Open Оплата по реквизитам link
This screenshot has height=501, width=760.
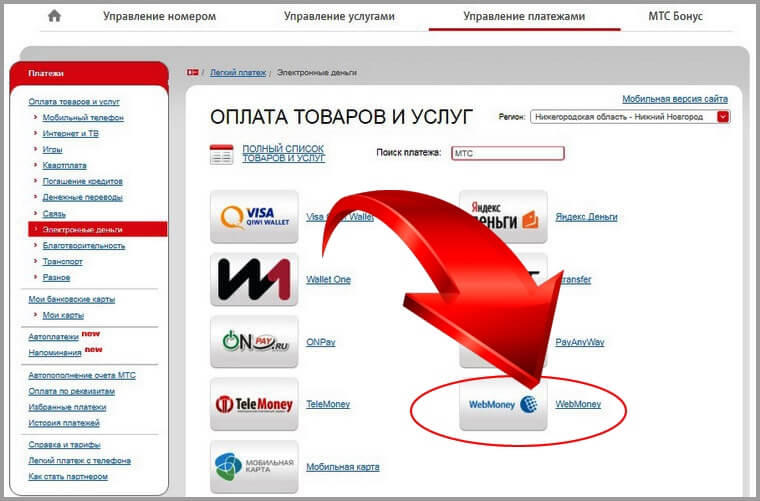click(72, 391)
